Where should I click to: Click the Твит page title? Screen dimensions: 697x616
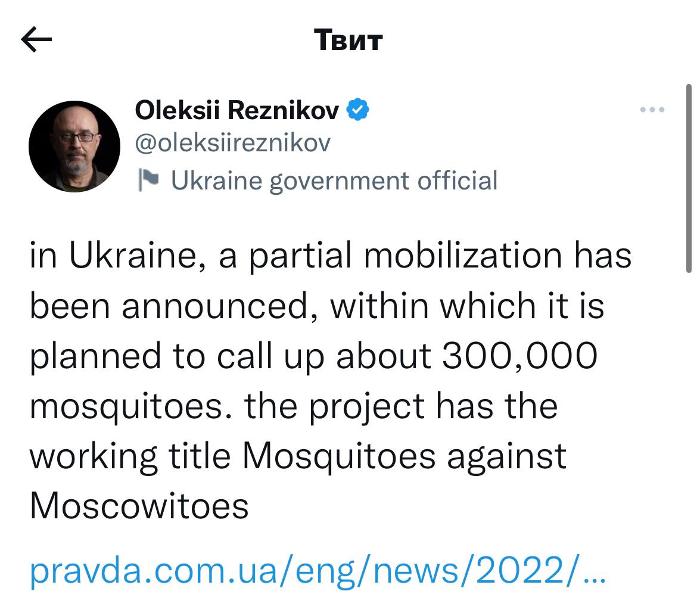[x=348, y=40]
